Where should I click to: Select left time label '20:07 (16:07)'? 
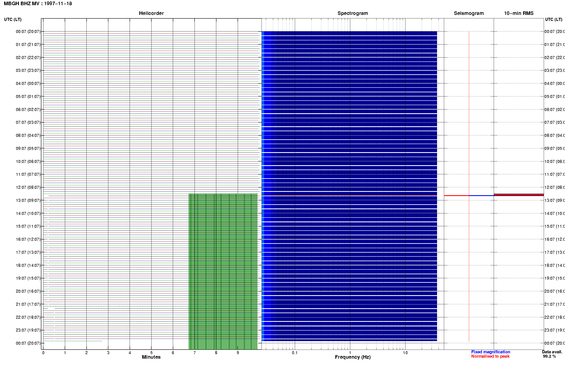[x=28, y=291]
